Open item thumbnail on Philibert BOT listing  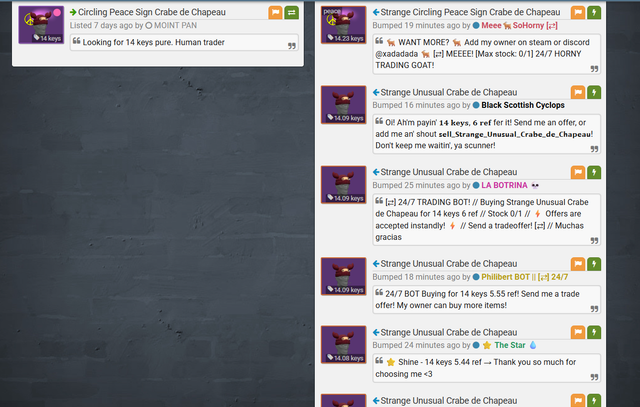tap(344, 276)
